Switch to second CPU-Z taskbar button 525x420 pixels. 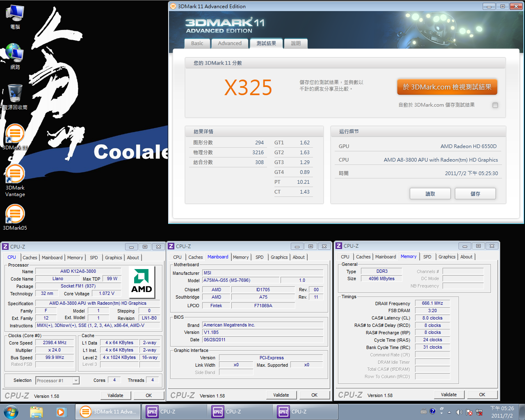(x=240, y=411)
